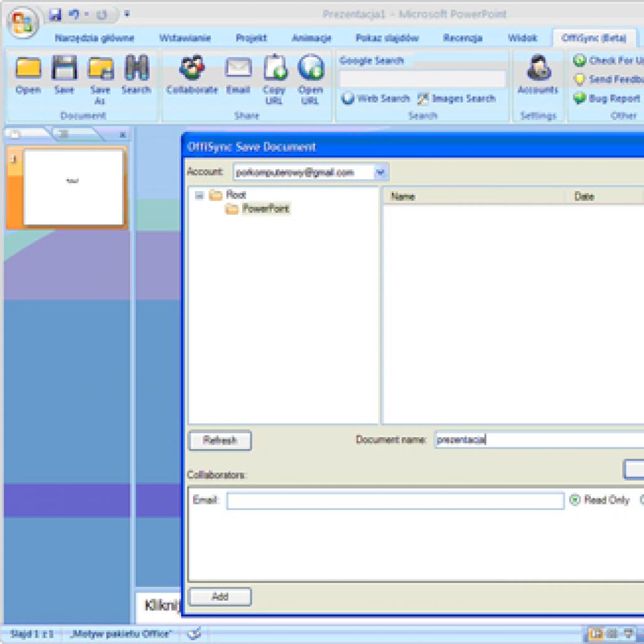
Task: Click the Add collaborator button
Action: point(219,596)
